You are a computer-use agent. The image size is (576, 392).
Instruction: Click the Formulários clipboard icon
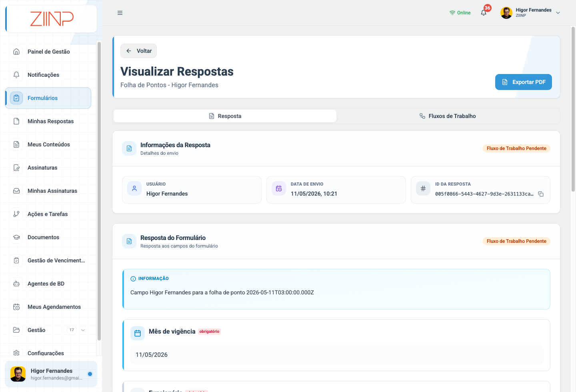tap(16, 98)
